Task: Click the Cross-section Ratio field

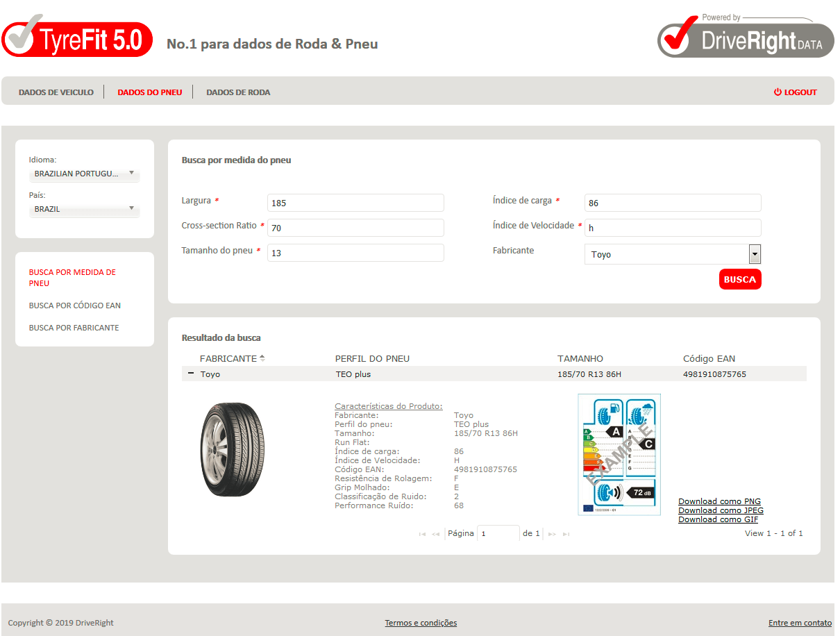Action: (355, 228)
